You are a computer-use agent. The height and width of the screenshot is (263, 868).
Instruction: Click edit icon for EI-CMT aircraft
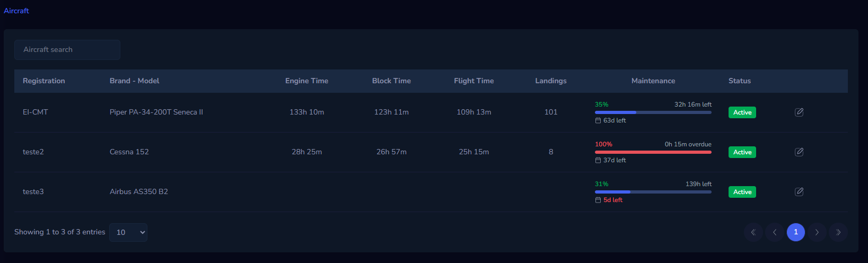(x=799, y=112)
